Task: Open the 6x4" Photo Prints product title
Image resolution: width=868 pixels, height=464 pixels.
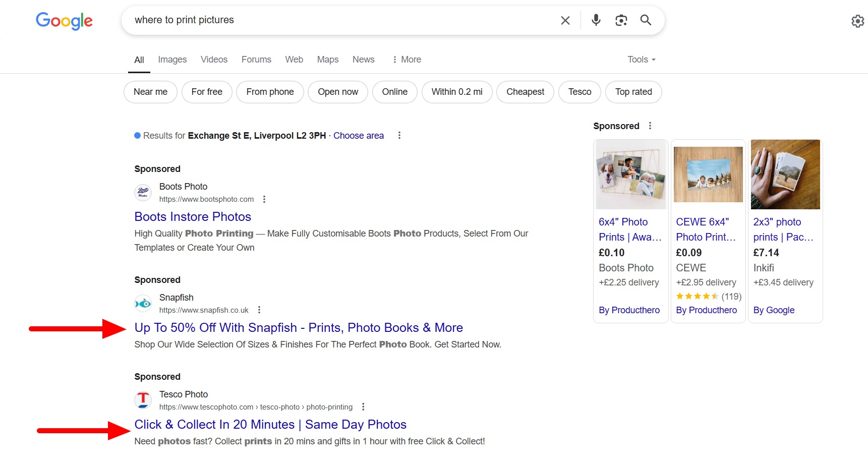Action: point(630,229)
